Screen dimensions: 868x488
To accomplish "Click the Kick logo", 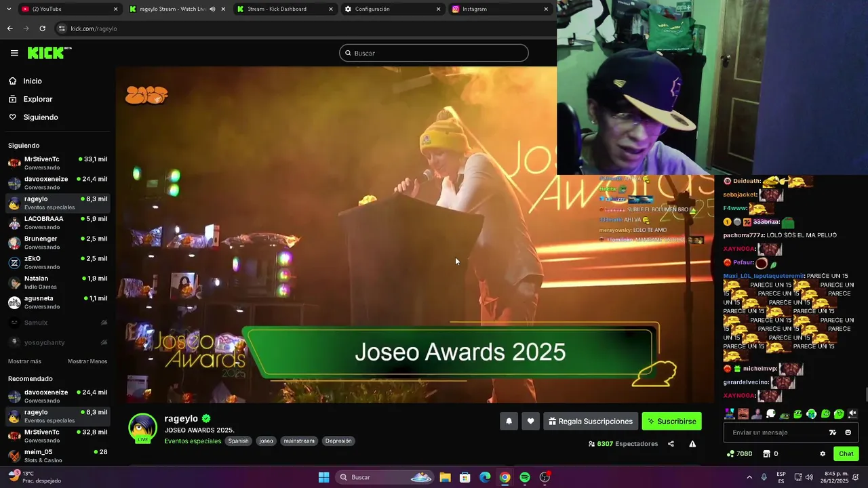I will tap(50, 53).
